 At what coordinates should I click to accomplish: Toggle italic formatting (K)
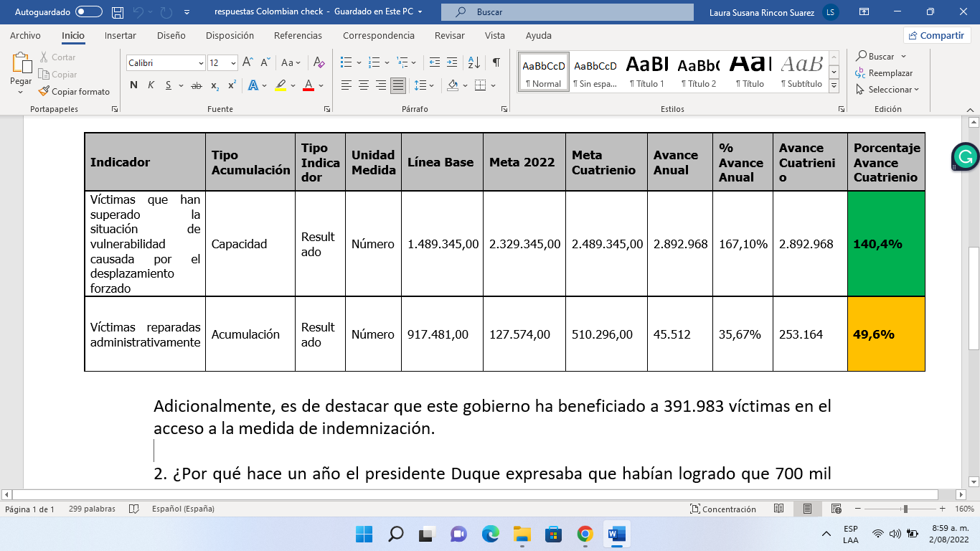coord(151,85)
